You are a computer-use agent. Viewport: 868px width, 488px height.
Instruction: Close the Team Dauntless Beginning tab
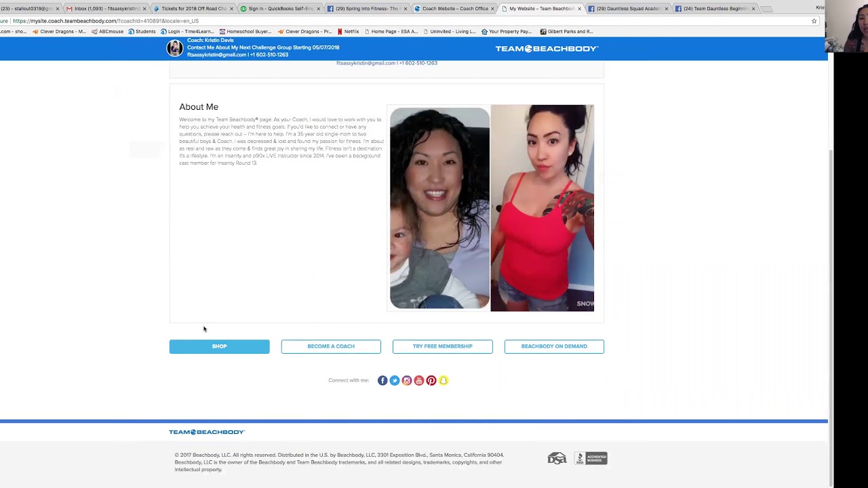753,9
